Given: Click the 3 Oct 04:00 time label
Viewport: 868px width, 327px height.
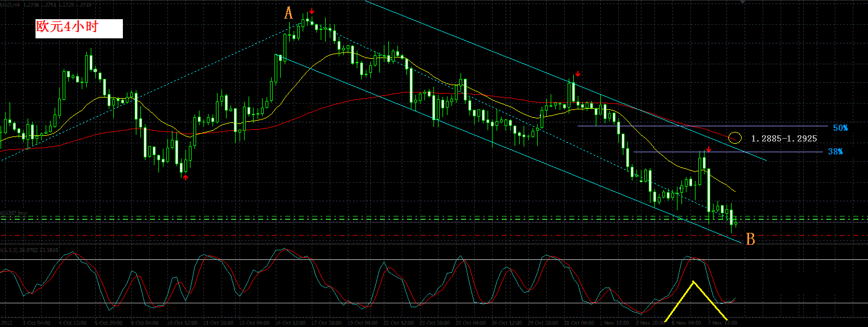Looking at the screenshot, I should pyautogui.click(x=37, y=323).
